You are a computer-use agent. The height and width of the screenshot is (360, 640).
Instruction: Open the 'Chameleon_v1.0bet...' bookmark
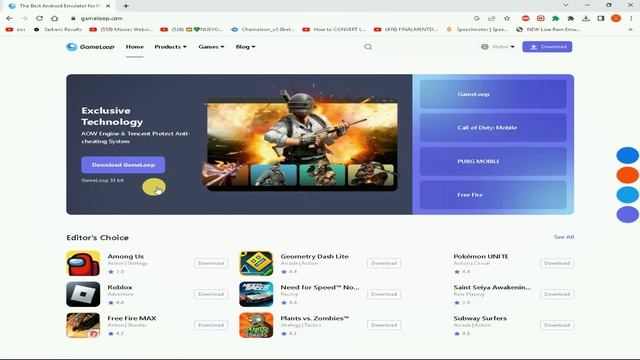(x=263, y=29)
